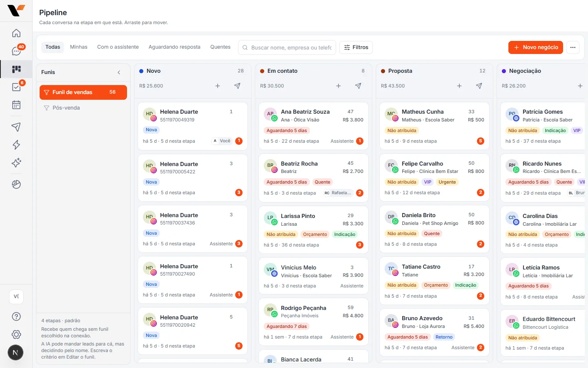Select the pipeline board icon in sidebar
Viewport: 588px width, 368px height.
16,69
